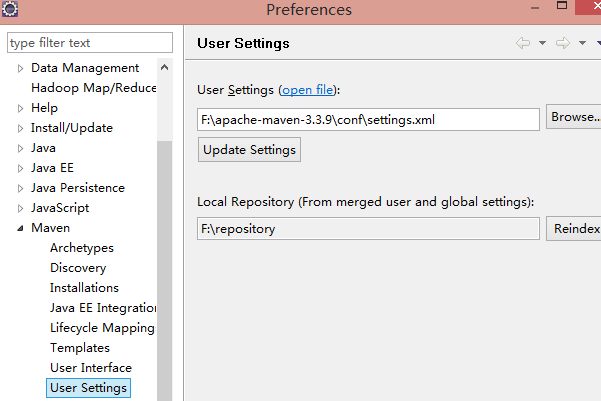Select Hadoop Map/Reduce preferences
Viewport: 601px width, 401px height.
coord(94,88)
